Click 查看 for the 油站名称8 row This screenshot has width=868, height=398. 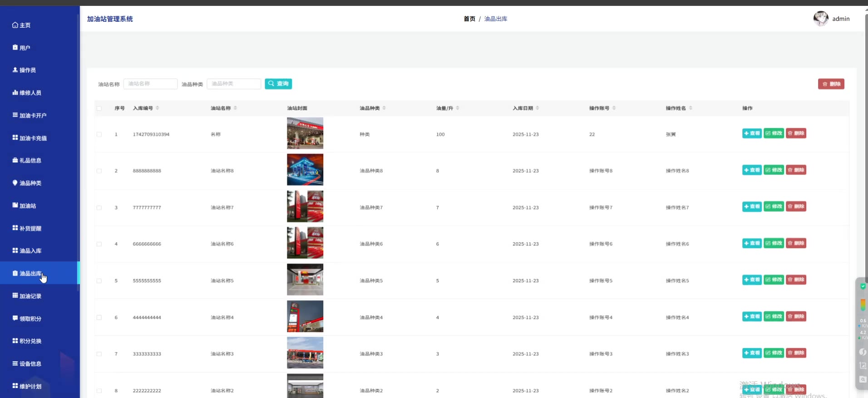(x=752, y=170)
